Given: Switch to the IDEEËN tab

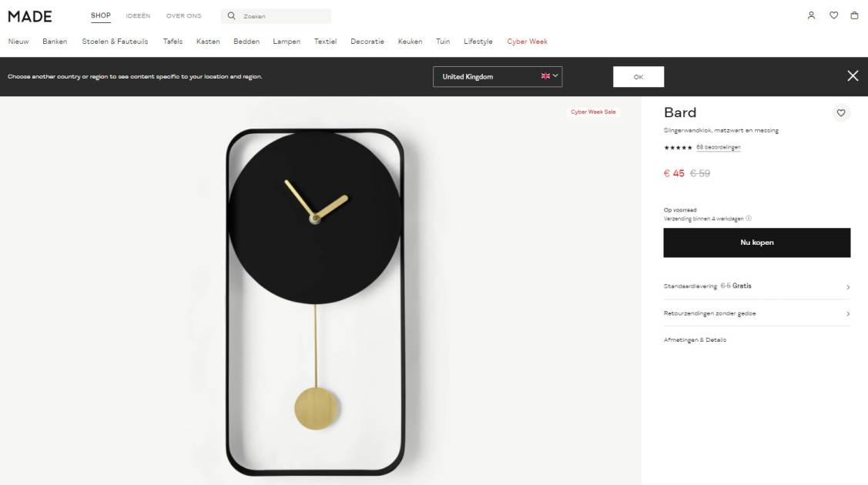Looking at the screenshot, I should [138, 16].
